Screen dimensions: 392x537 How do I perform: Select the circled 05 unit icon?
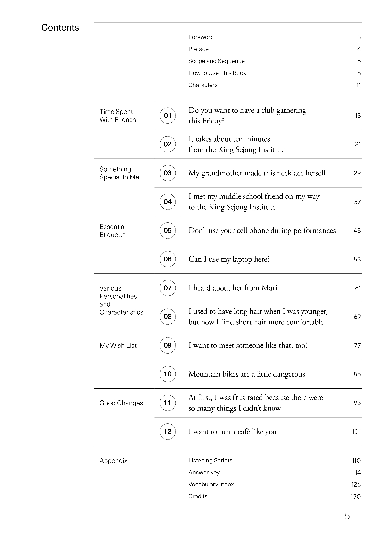coord(168,230)
